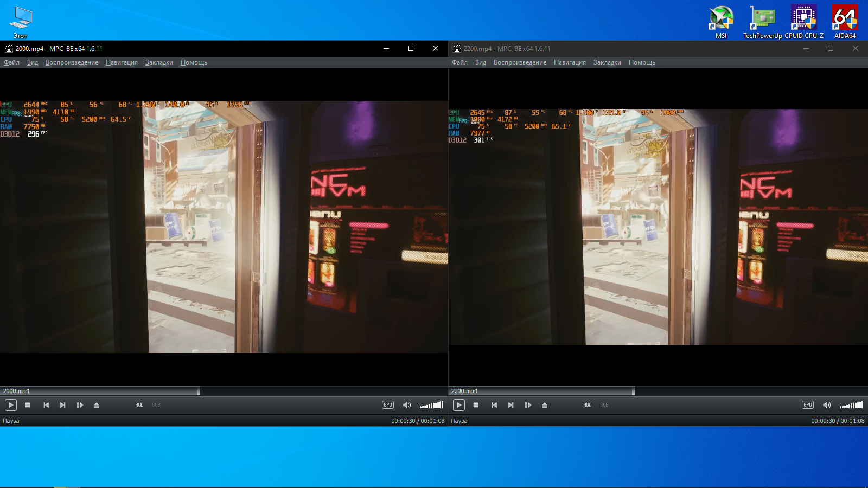Open Вид menu in 2000.mp4 window
The width and height of the screenshot is (868, 488).
coord(33,62)
